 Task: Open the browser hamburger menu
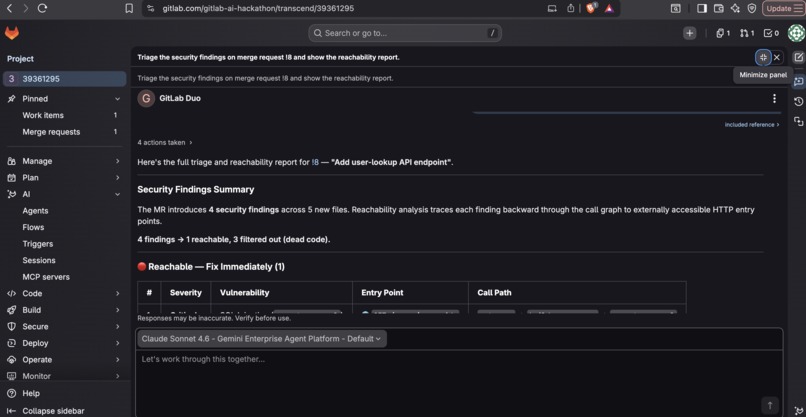(798, 8)
